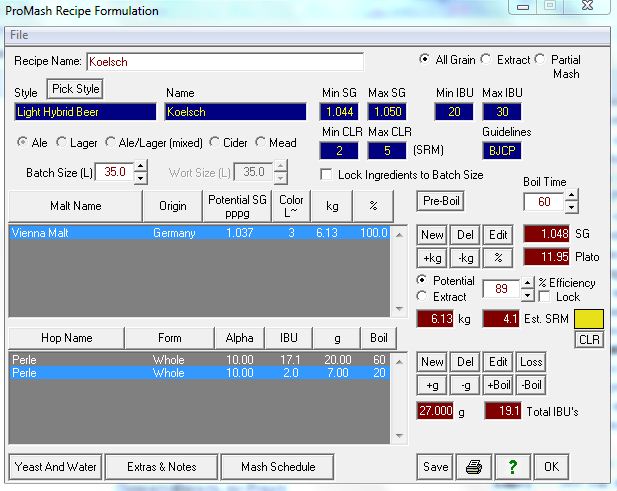
Task: Increase the batch size with up arrow
Action: click(140, 166)
